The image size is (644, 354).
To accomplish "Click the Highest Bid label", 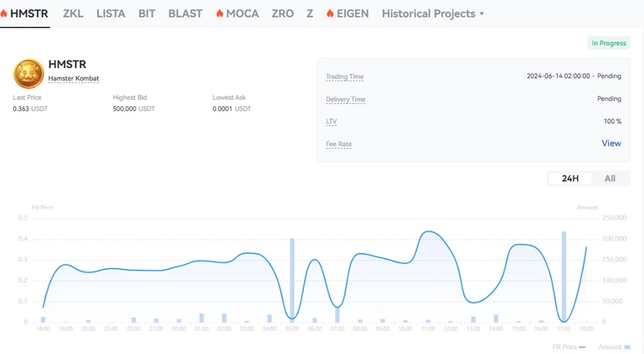I will click(x=129, y=97).
